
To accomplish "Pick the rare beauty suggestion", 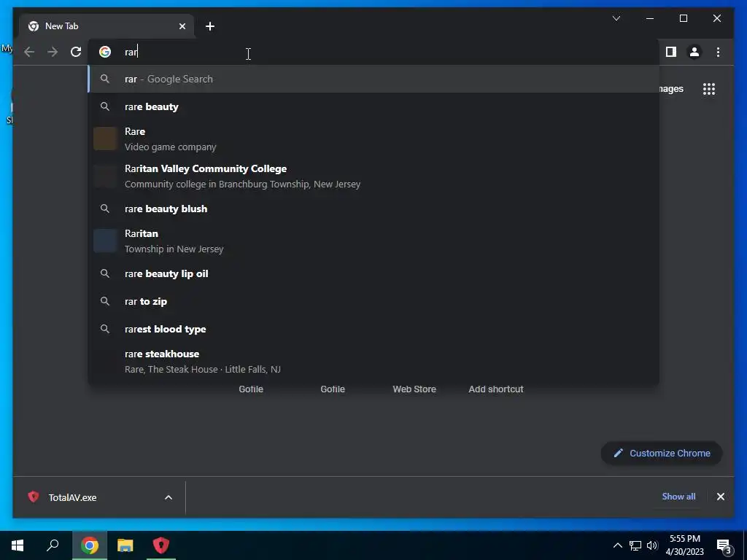I will (373, 106).
